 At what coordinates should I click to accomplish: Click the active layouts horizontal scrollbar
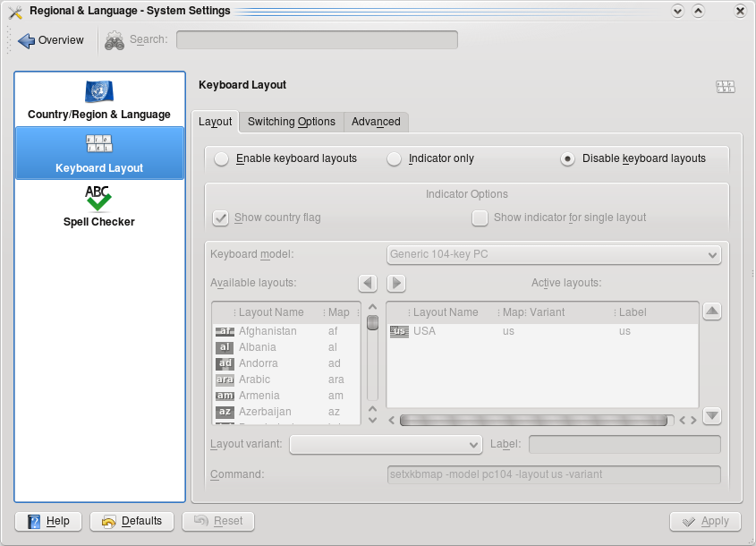[535, 420]
